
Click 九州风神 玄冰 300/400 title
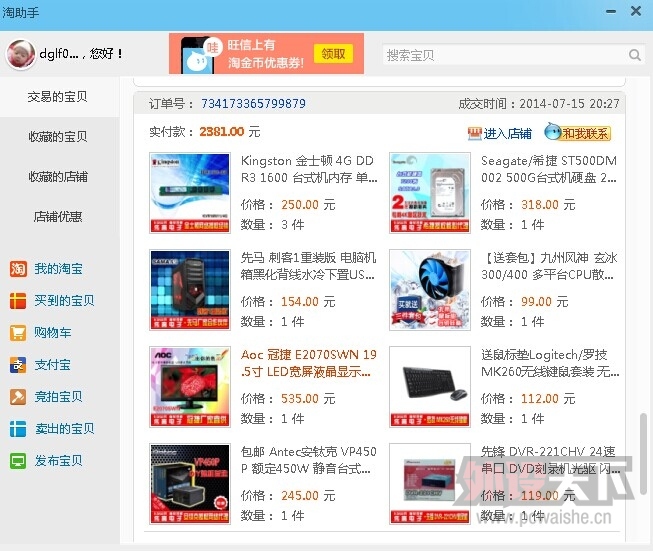(x=549, y=266)
